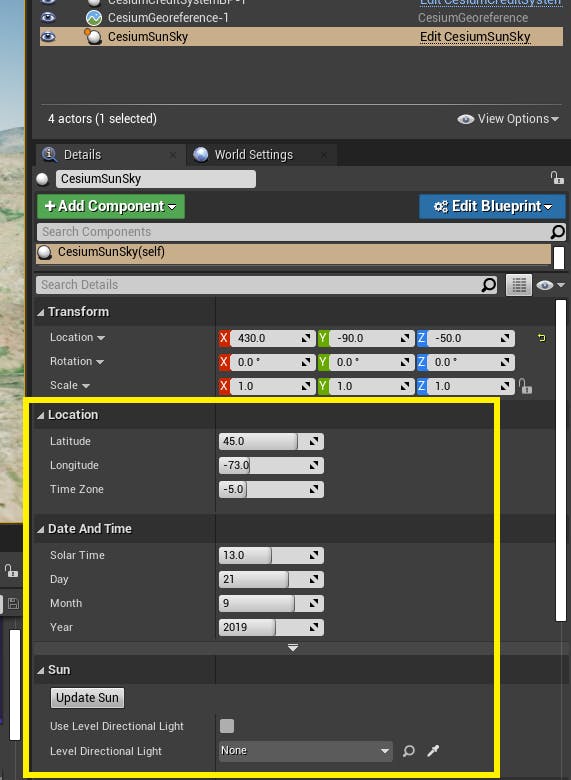The width and height of the screenshot is (571, 780).
Task: Toggle the details panel lock icon
Action: pos(557,178)
